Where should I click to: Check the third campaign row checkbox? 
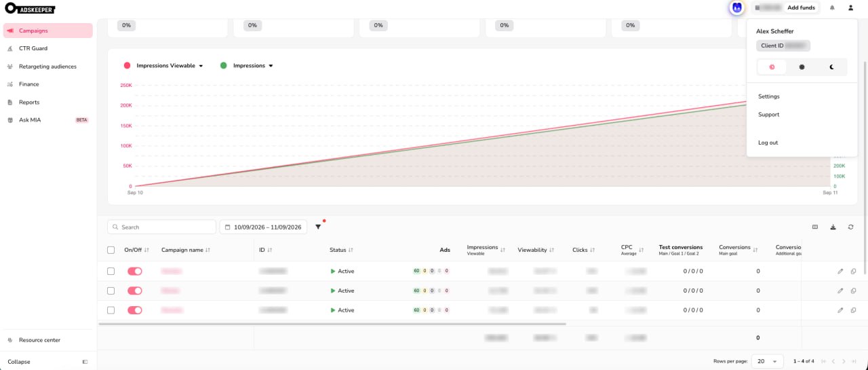coord(111,310)
